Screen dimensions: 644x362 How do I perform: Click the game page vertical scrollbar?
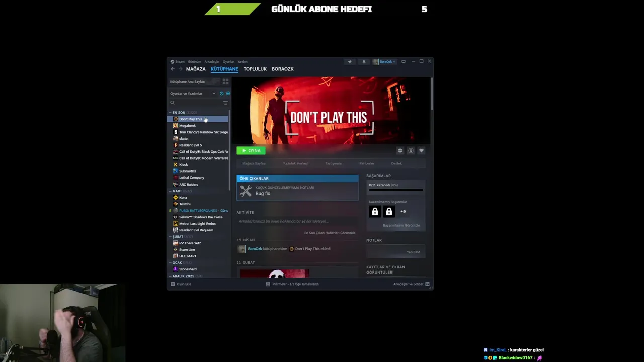(x=432, y=94)
